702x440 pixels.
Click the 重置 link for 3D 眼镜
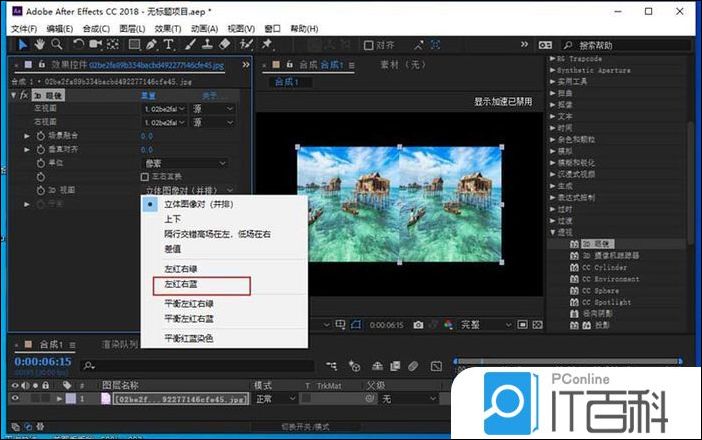point(148,95)
